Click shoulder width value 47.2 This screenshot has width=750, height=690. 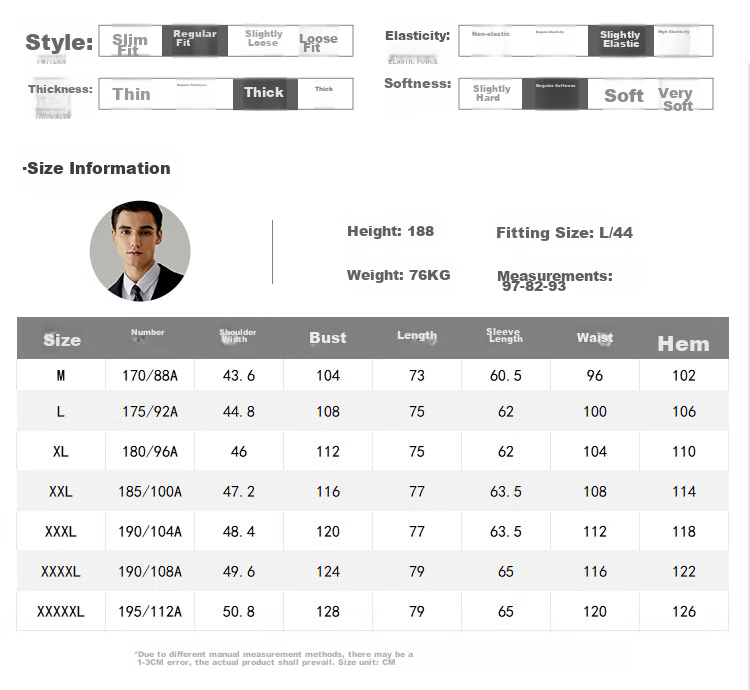pyautogui.click(x=239, y=492)
